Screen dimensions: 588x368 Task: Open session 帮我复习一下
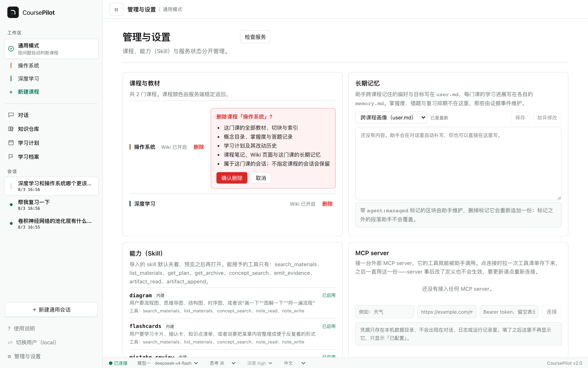[51, 205]
